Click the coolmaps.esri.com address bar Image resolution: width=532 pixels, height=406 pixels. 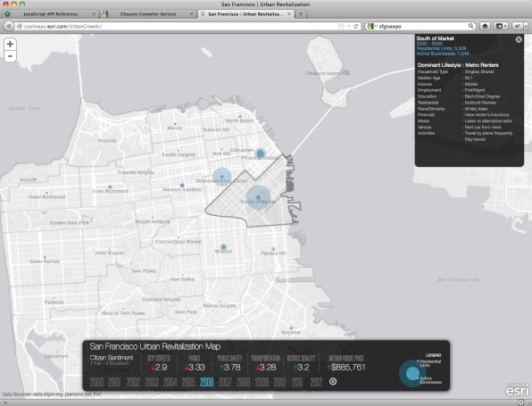177,26
